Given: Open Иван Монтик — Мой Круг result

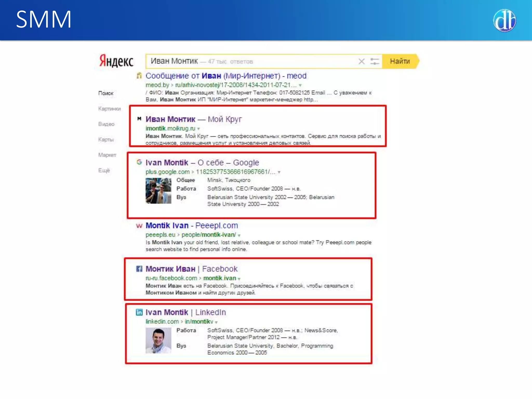Looking at the screenshot, I should (194, 119).
